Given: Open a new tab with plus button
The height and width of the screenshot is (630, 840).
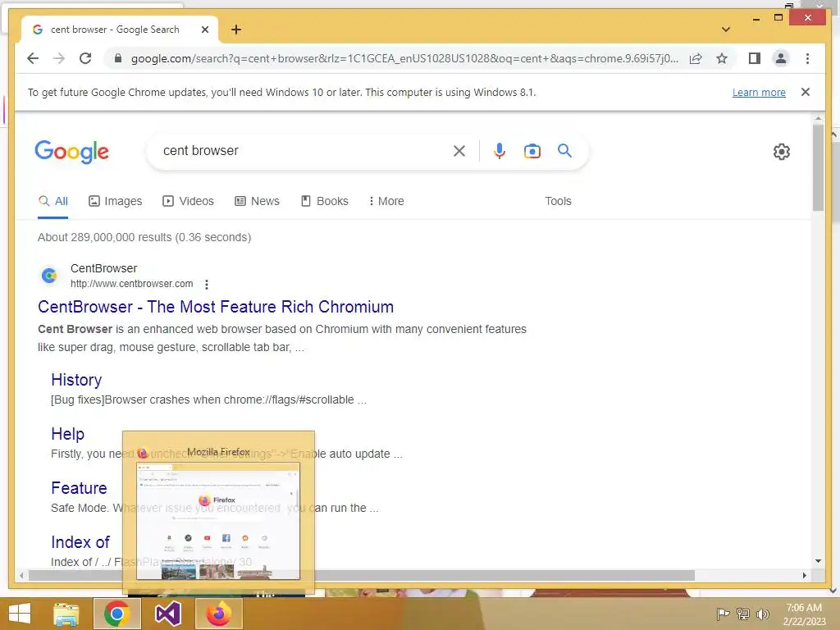Looking at the screenshot, I should 236,30.
